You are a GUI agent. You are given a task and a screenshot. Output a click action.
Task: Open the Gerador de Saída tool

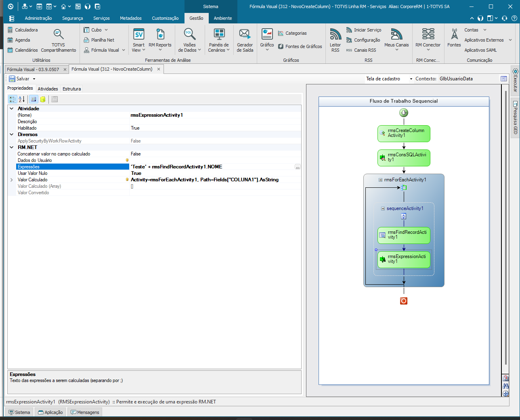(x=245, y=40)
